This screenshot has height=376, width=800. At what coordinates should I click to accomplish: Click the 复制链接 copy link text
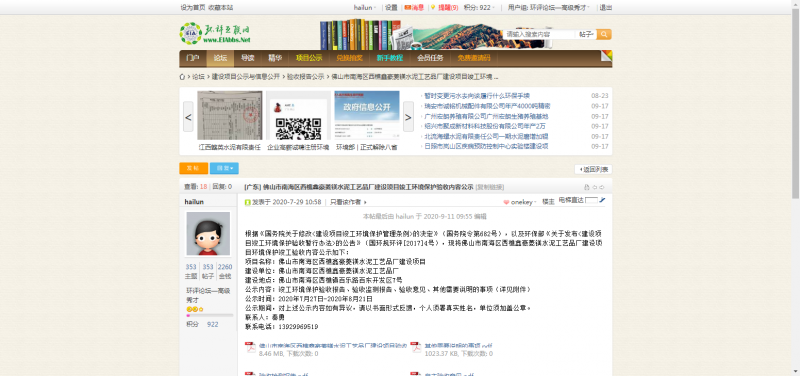(x=490, y=187)
